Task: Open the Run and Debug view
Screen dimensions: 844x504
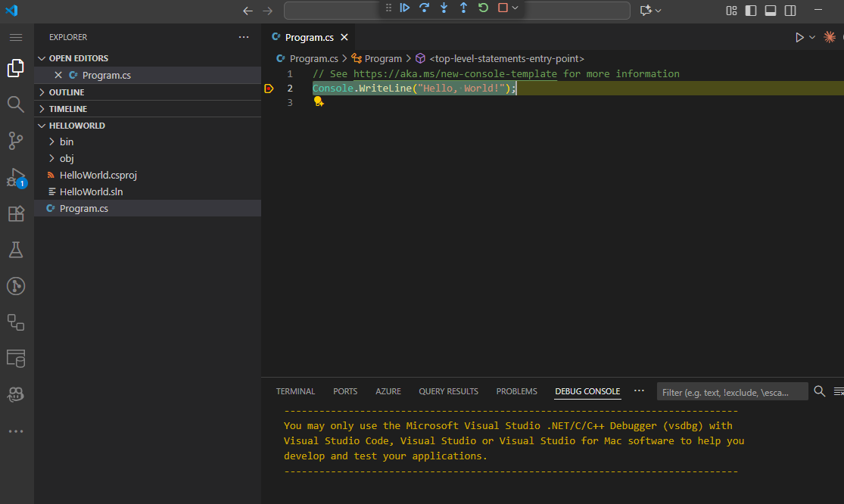Action: point(15,177)
